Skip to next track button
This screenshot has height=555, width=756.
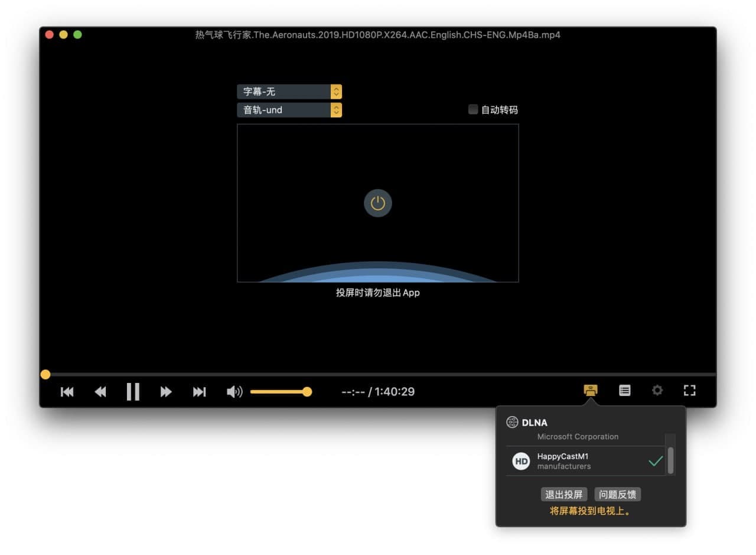200,391
